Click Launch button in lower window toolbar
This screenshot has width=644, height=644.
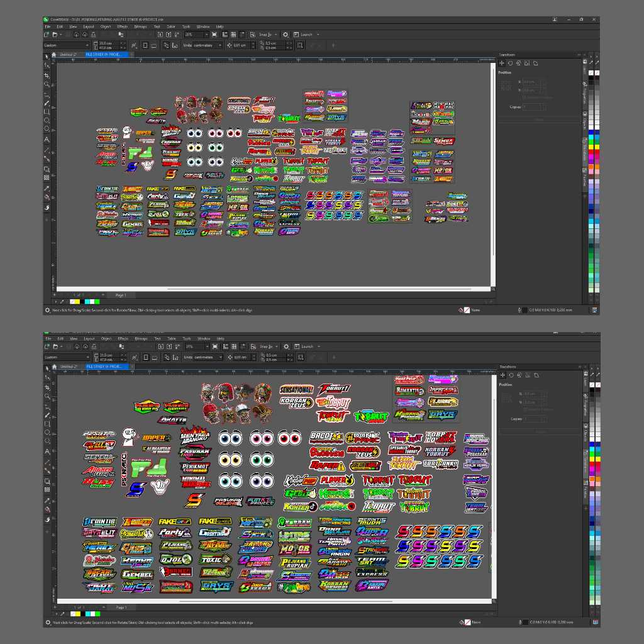pyautogui.click(x=304, y=347)
